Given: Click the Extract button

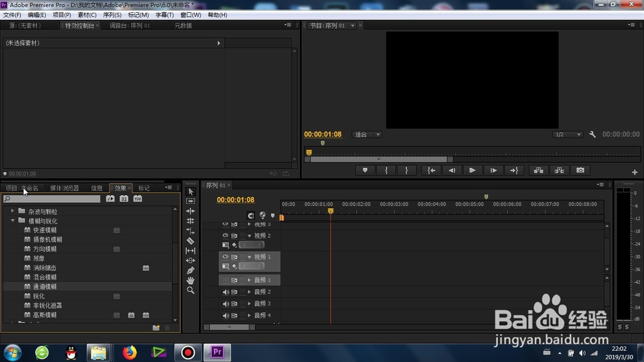Looking at the screenshot, I should coord(560,170).
